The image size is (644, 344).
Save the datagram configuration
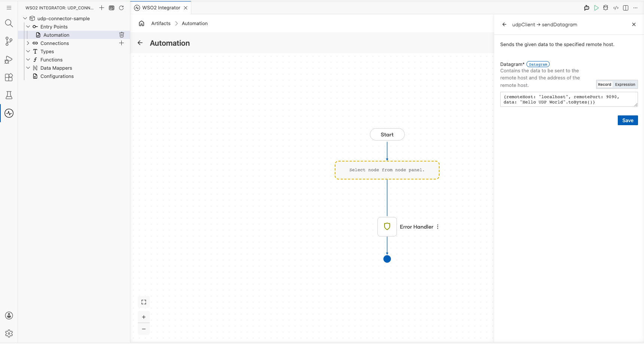[628, 120]
